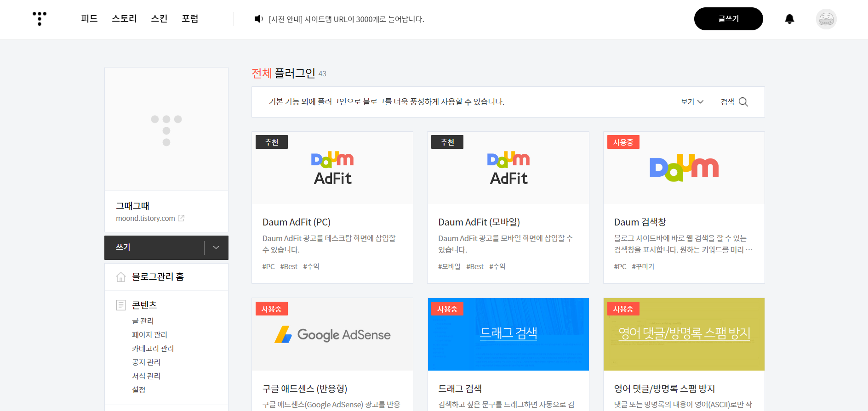Viewport: 868px width, 411px height.
Task: Click the 콘텐츠 document icon
Action: click(121, 305)
